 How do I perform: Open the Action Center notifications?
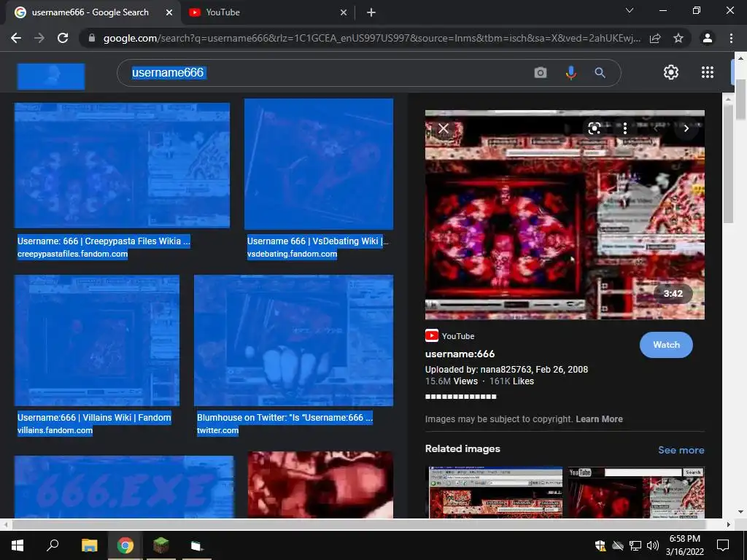[723, 545]
